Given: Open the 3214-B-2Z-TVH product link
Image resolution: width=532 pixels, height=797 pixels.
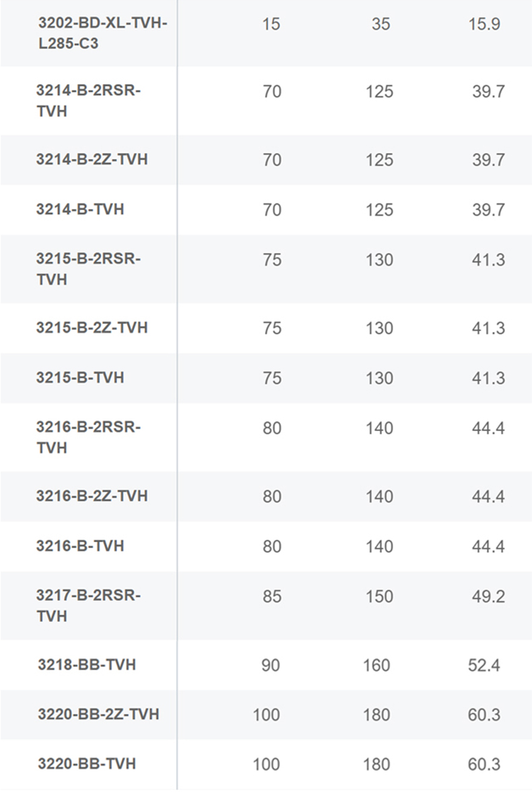Looking at the screenshot, I should (x=92, y=160).
